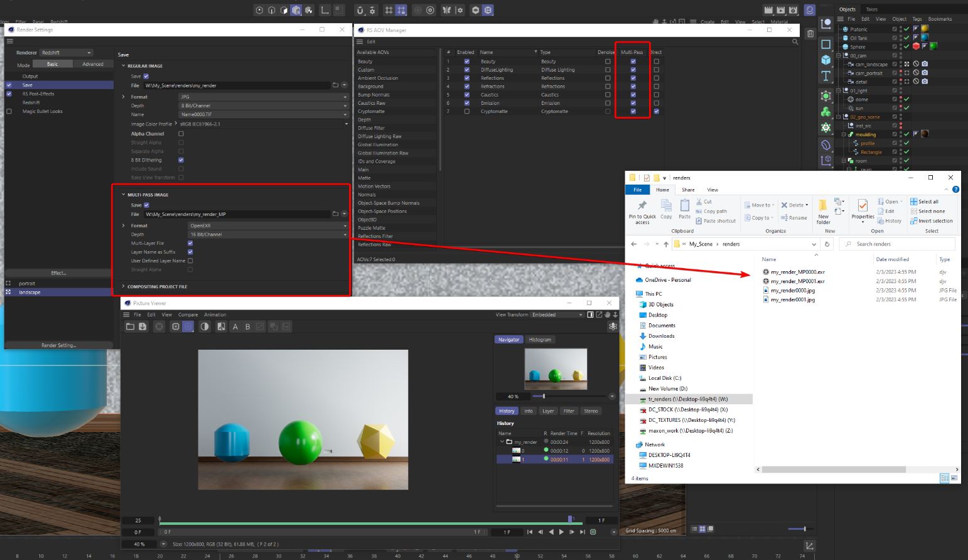Open the Renderer dropdown showing Redshift
This screenshot has height=560, width=968.
(x=66, y=52)
